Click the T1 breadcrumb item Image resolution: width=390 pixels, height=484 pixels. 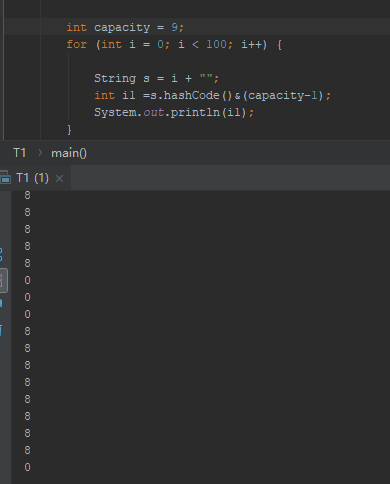(19, 153)
